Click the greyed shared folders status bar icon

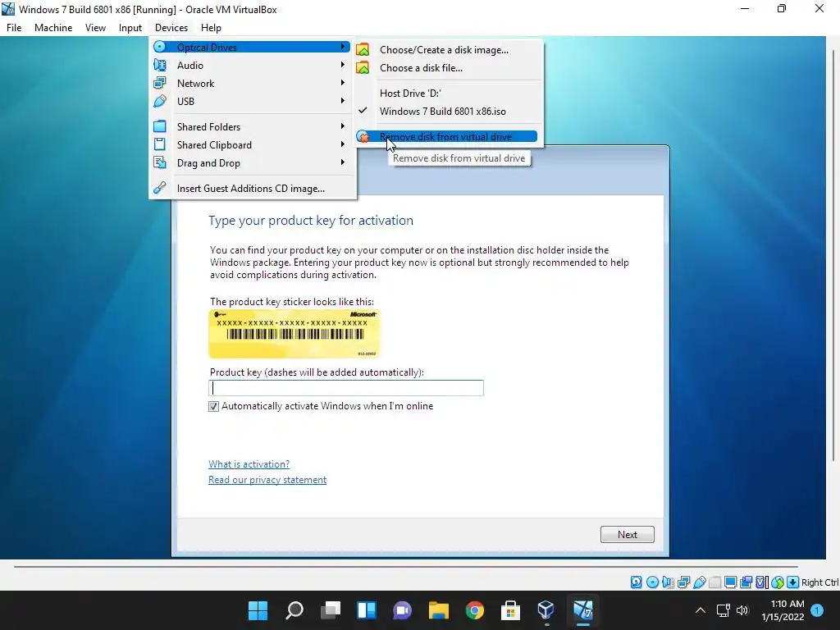click(x=714, y=582)
